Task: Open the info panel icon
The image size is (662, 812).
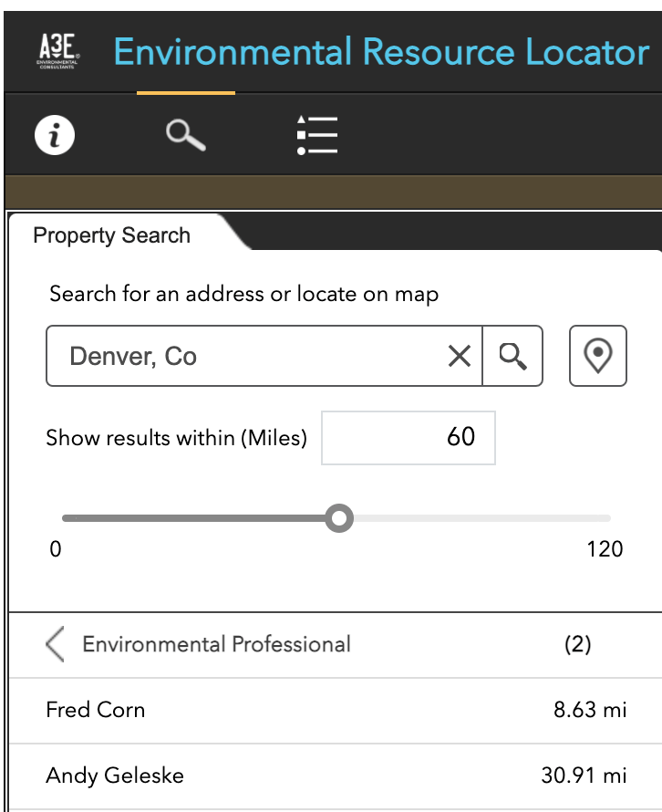Action: tap(55, 135)
